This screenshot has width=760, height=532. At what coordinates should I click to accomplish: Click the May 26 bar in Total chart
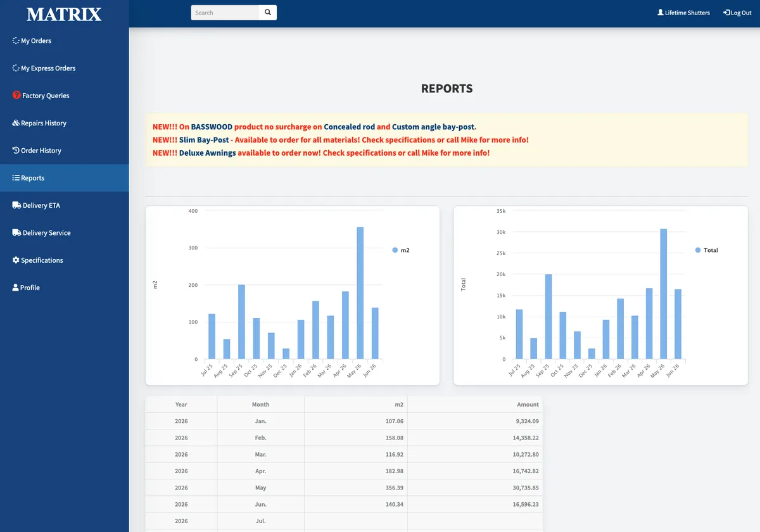(664, 294)
